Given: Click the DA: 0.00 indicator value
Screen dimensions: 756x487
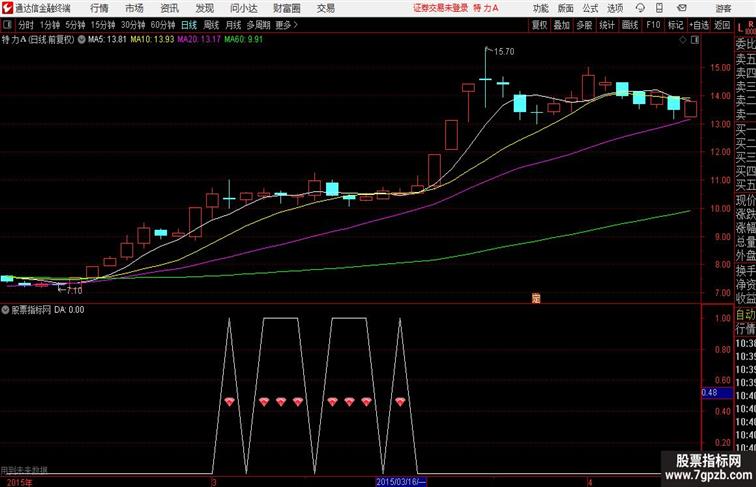Looking at the screenshot, I should (69, 310).
